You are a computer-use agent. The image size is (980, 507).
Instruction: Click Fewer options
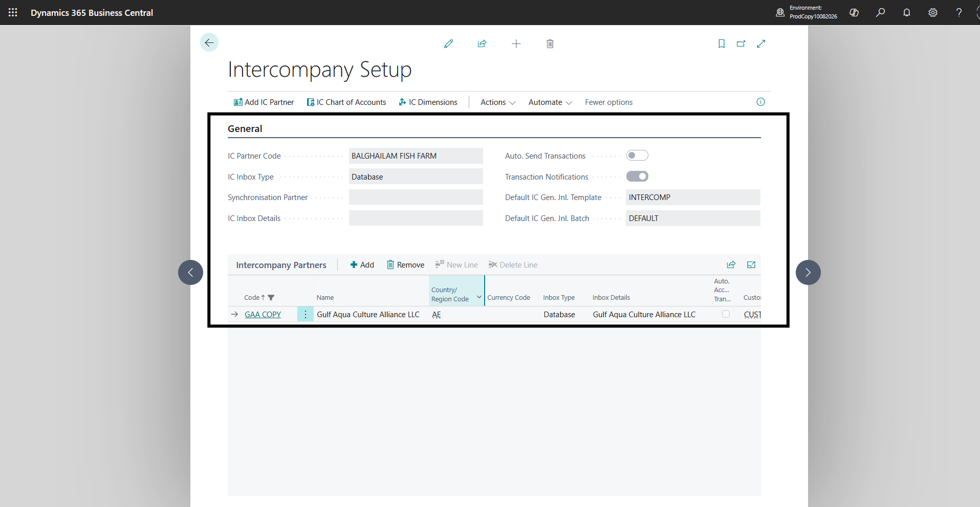[609, 102]
